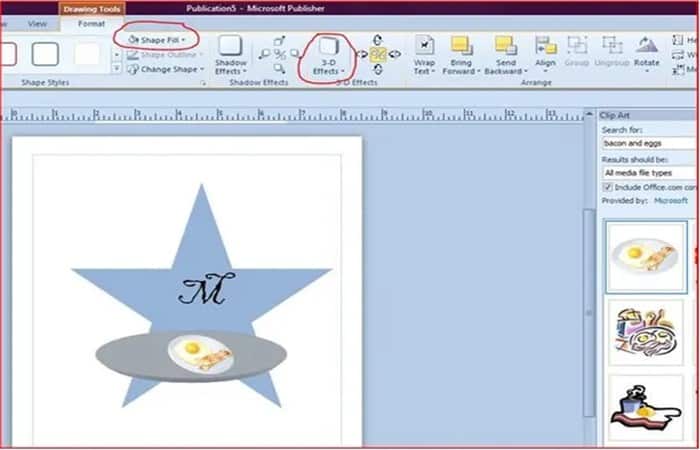Open the Align objects menu

[546, 55]
